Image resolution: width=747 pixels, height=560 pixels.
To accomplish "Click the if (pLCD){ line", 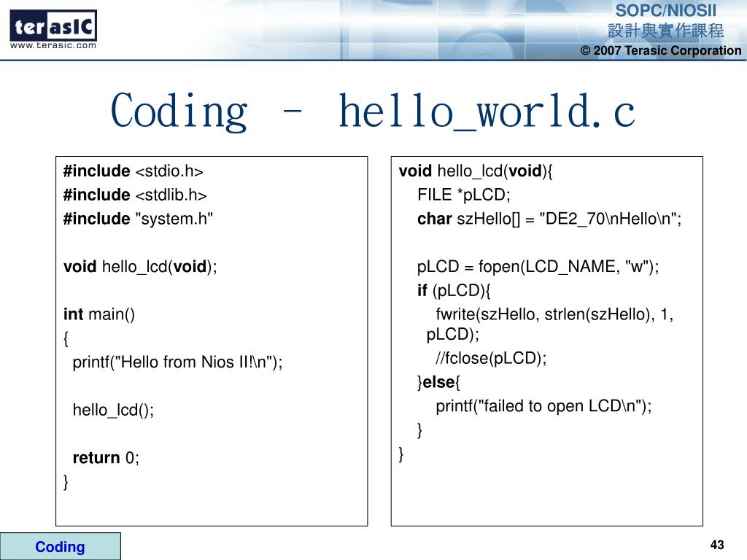I will [454, 290].
